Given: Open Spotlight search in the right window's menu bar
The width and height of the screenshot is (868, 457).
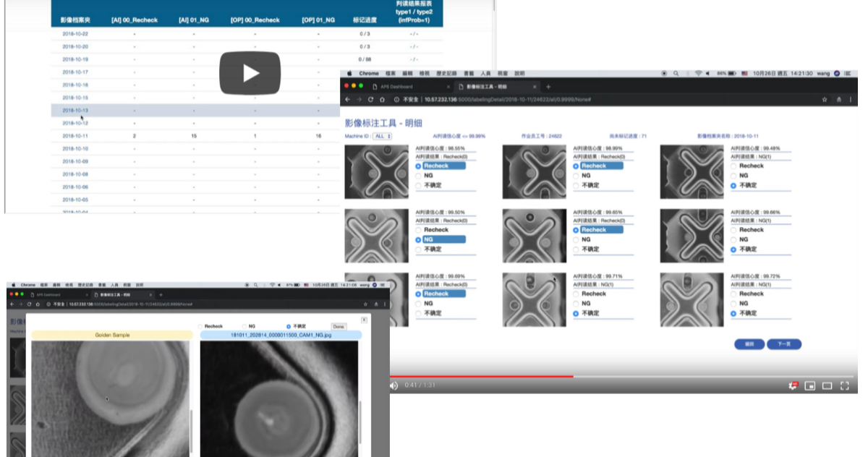Looking at the screenshot, I should [x=676, y=74].
